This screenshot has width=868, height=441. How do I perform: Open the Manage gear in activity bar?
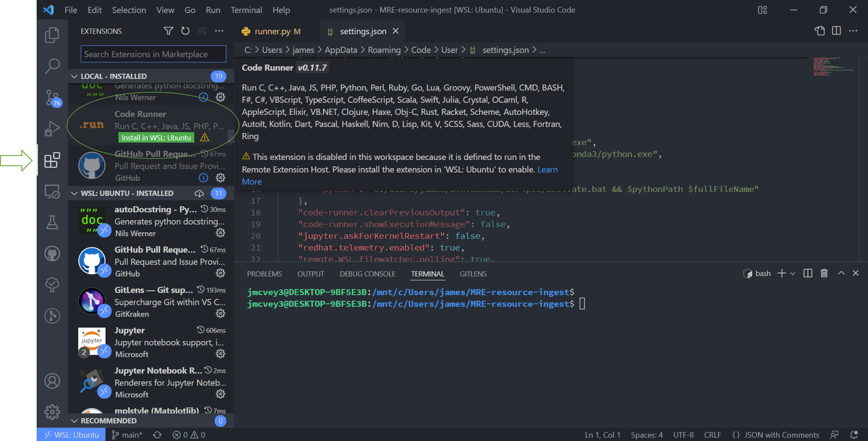(52, 412)
